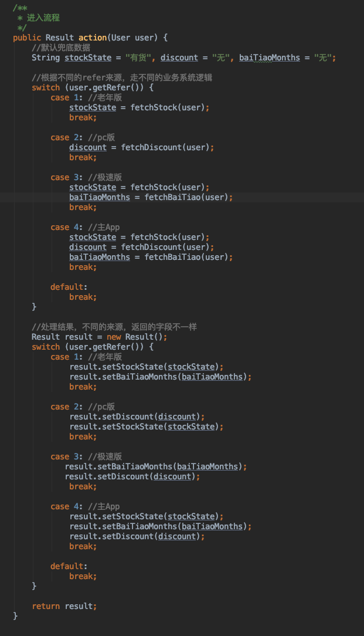Click baiTiaoMonths variable in the String declaration line

coord(270,57)
